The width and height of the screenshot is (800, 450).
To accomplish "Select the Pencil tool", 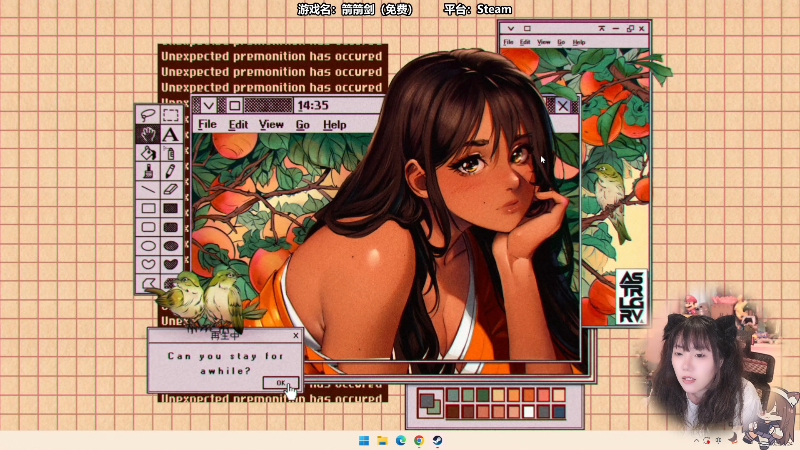I will 171,171.
